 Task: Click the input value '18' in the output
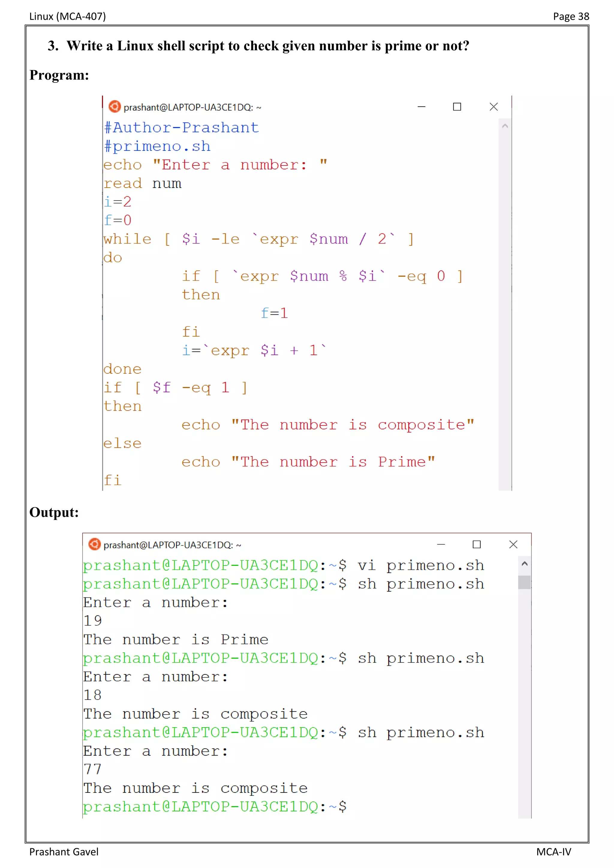pyautogui.click(x=93, y=695)
